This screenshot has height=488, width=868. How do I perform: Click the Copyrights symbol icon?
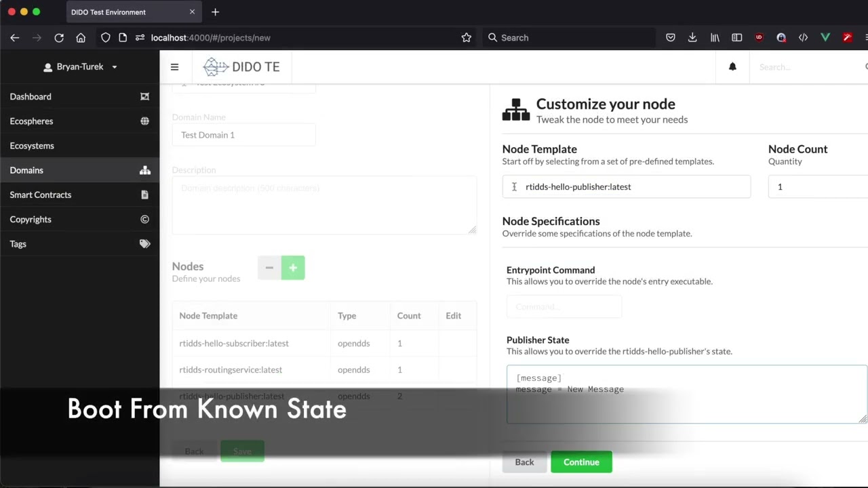coord(144,219)
